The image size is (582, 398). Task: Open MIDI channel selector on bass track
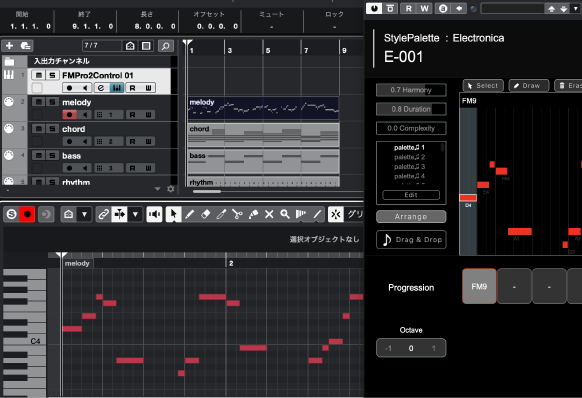[x=109, y=168]
